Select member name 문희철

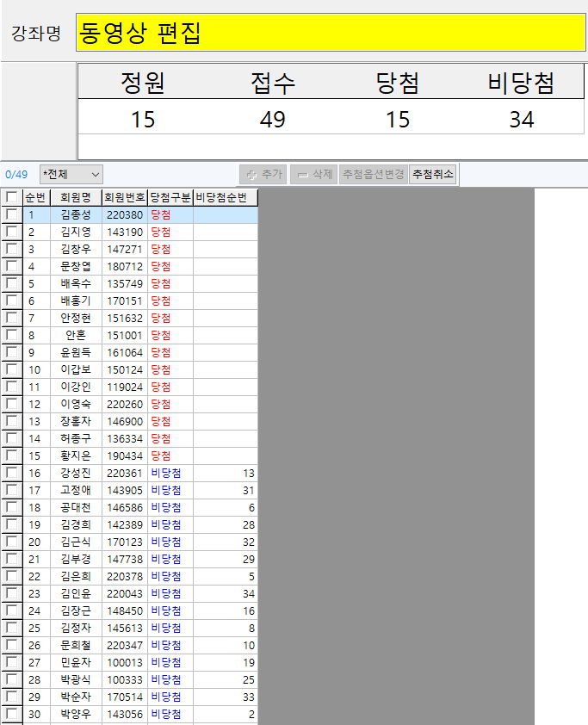point(76,645)
